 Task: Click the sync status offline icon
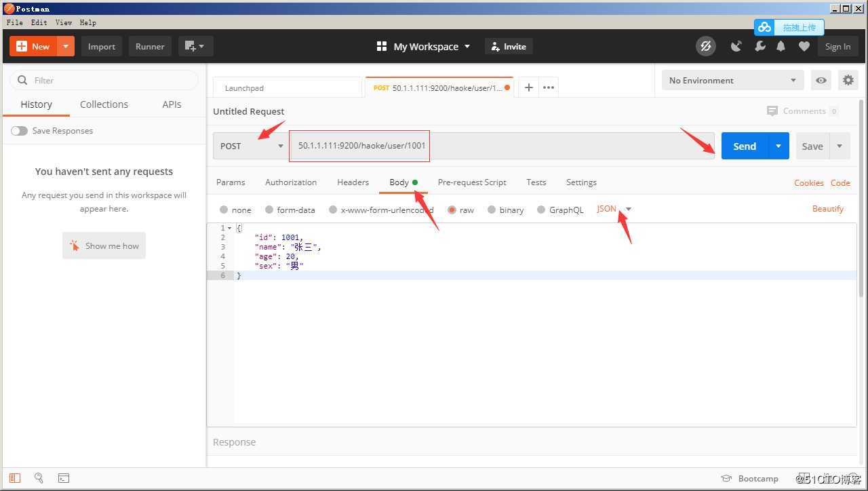tap(705, 46)
